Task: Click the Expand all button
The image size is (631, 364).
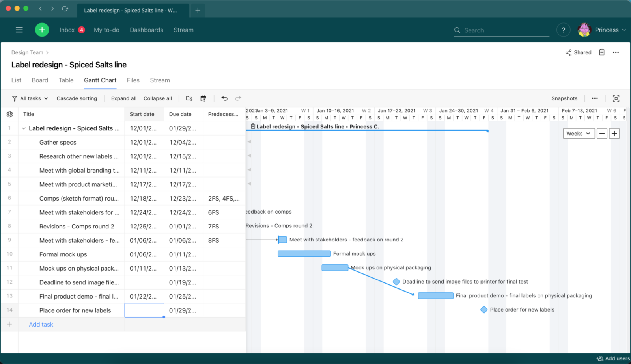Action: click(123, 98)
